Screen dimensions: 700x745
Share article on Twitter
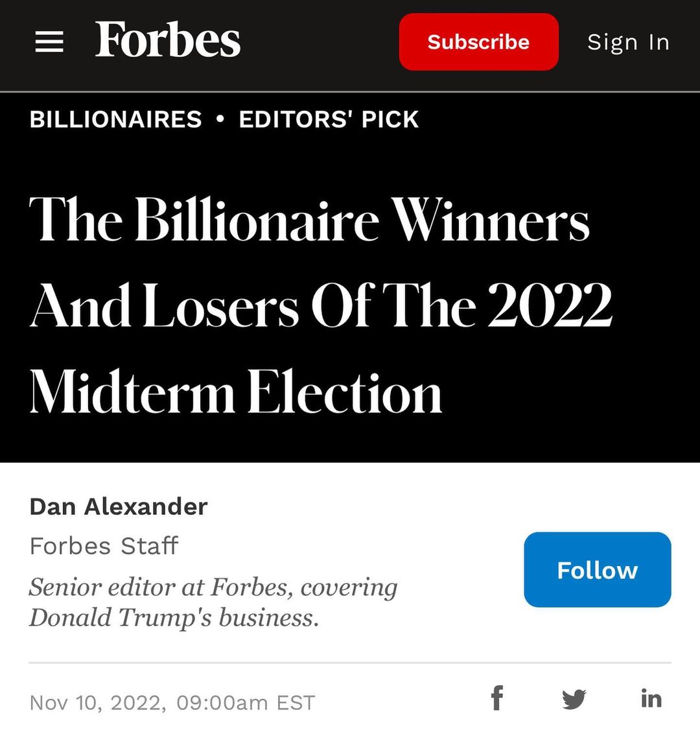coord(574,699)
